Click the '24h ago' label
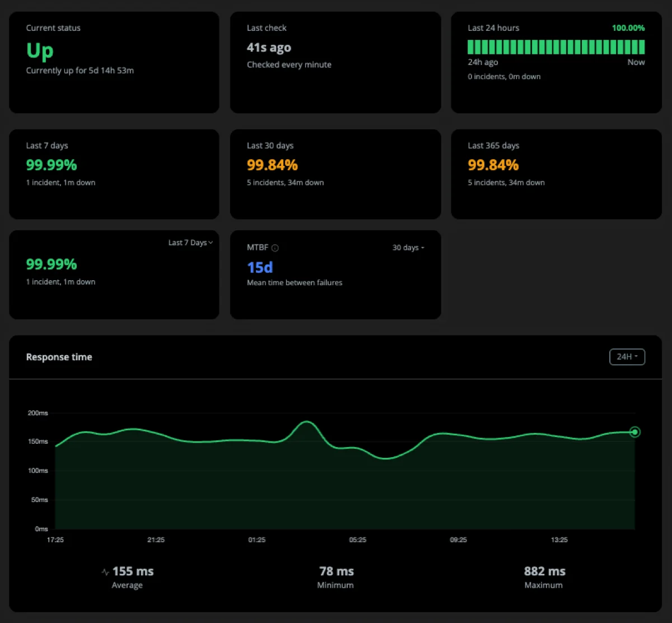Screen dimensions: 672x623 point(483,62)
